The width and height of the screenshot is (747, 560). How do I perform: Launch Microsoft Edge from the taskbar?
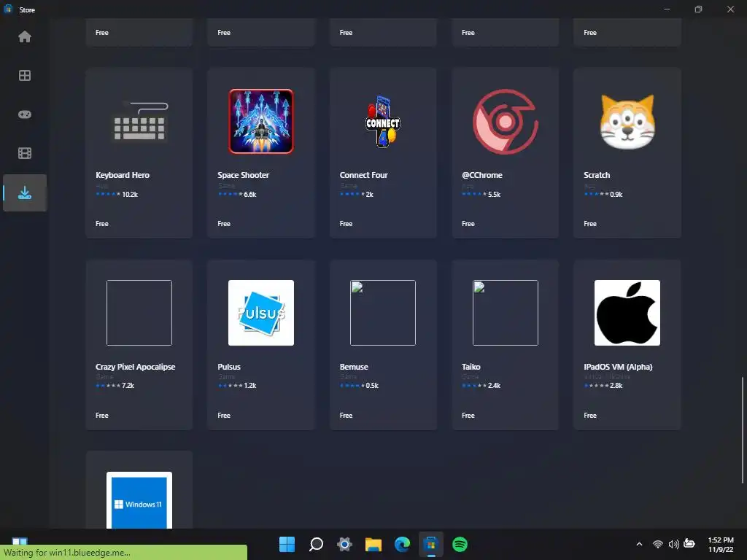[x=402, y=544]
